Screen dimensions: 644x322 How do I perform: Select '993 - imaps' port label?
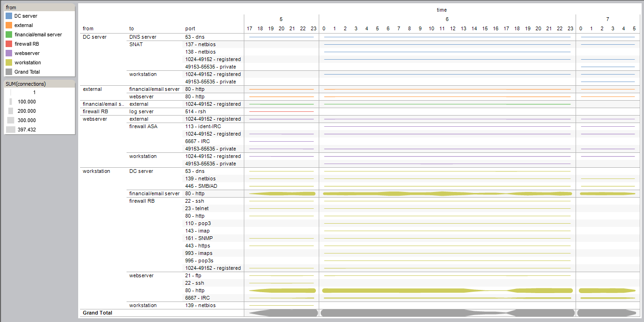tap(199, 253)
